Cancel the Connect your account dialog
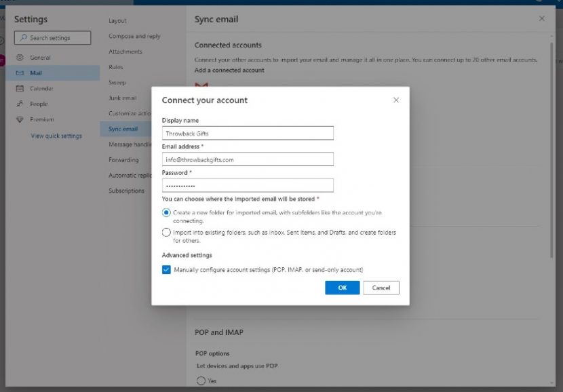The width and height of the screenshot is (563, 392). tap(381, 288)
